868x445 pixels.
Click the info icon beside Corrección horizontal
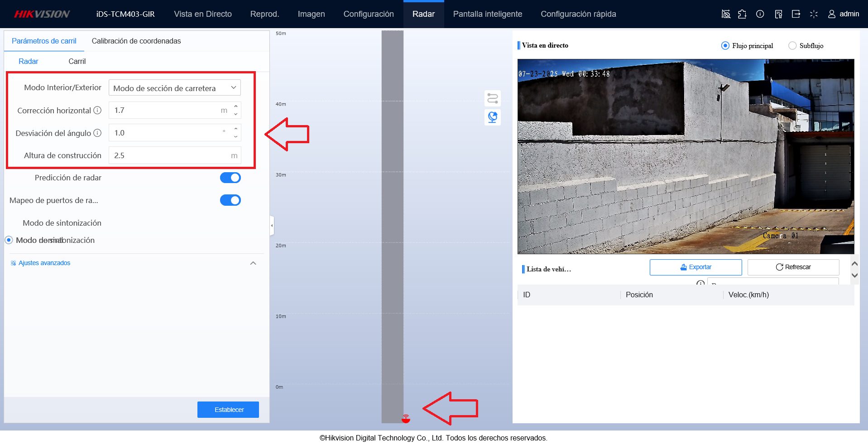97,110
